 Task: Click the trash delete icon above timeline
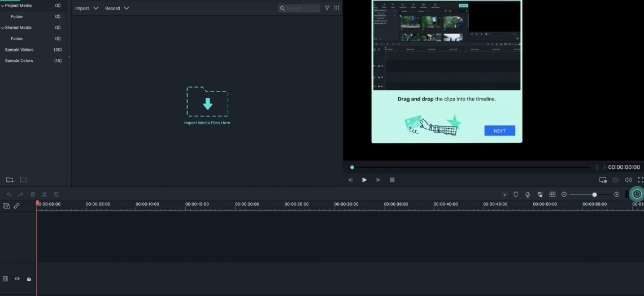pos(33,194)
